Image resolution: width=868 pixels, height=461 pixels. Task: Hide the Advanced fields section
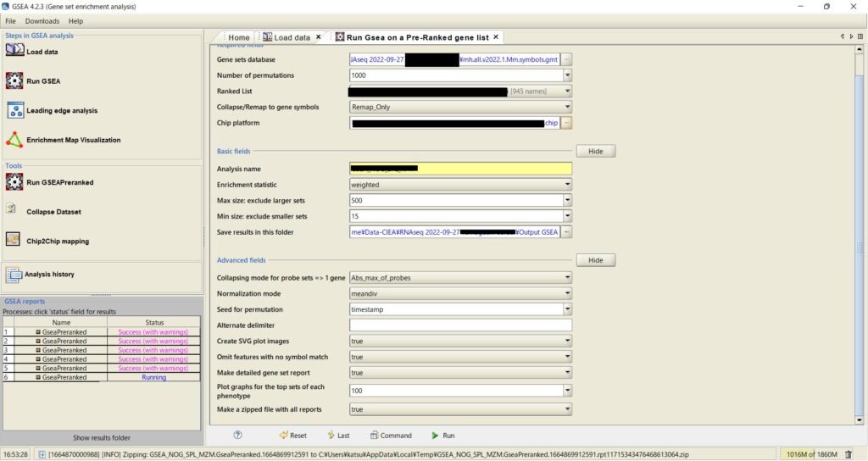pos(596,260)
